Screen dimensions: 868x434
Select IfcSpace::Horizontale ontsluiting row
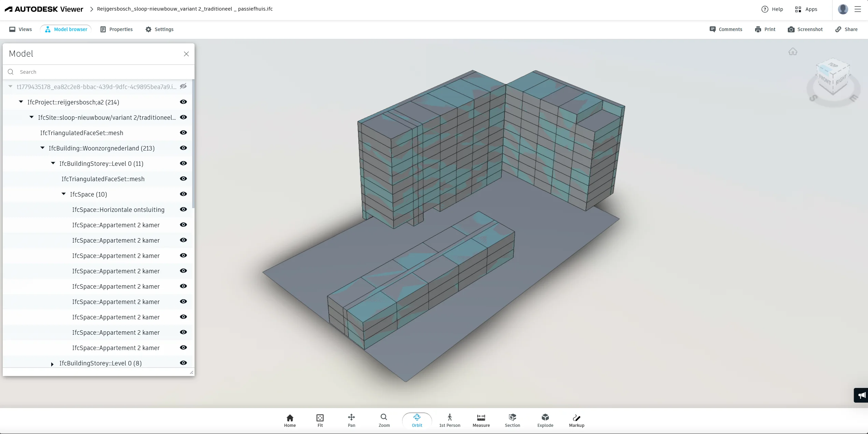pos(98,209)
